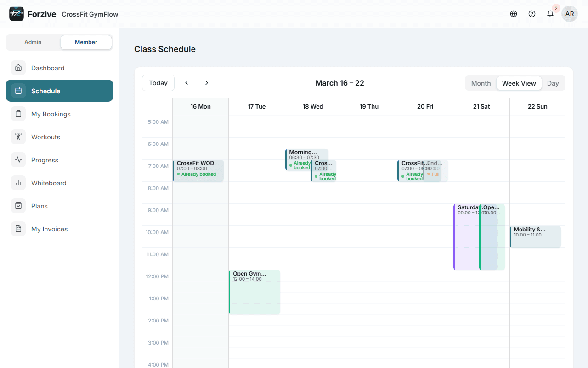Select the My Bookings calendar icon
This screenshot has height=368, width=588.
(18, 114)
